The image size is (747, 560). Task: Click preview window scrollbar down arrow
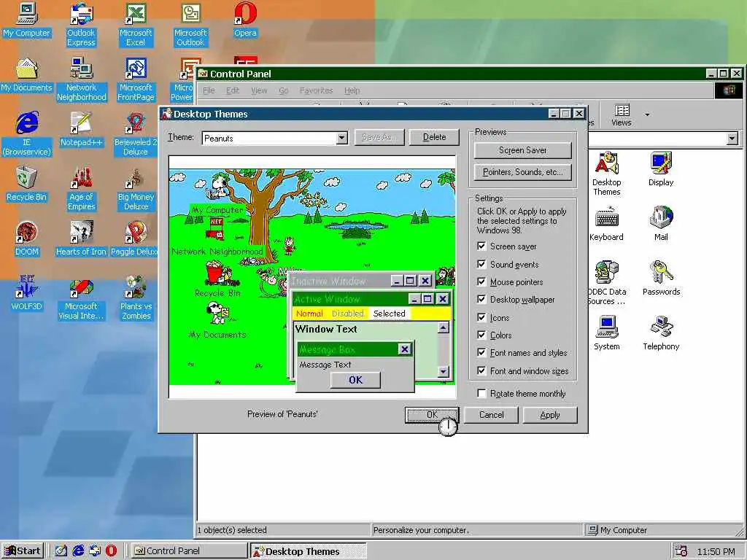[x=443, y=371]
